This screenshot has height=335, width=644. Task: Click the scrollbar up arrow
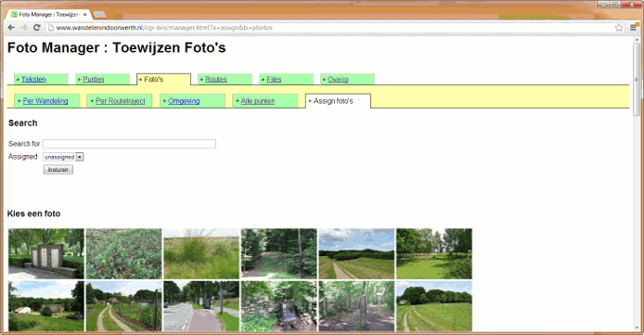tap(637, 40)
